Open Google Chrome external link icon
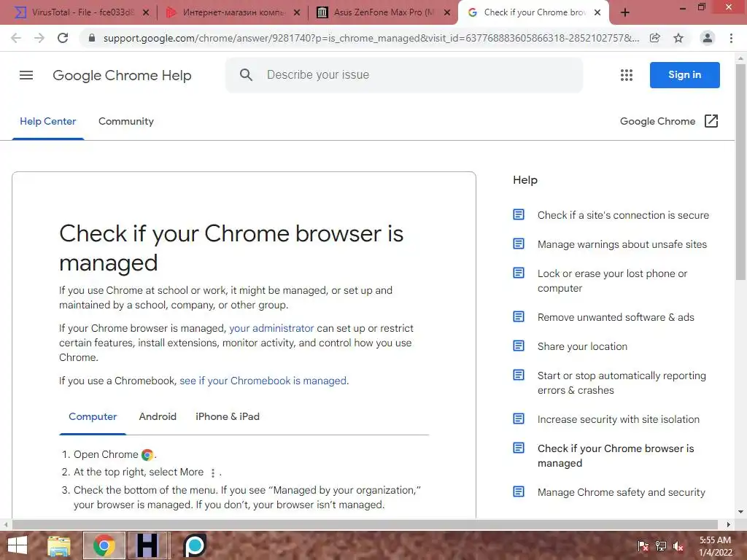 (x=711, y=121)
